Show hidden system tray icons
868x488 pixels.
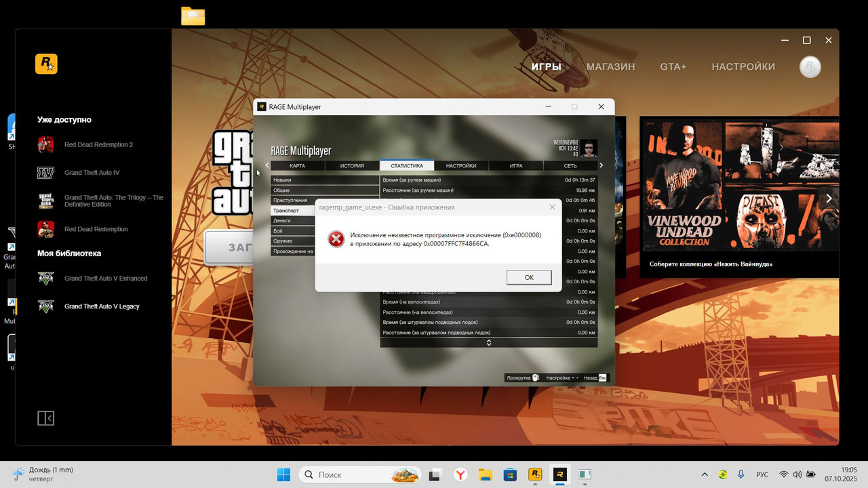tap(705, 474)
